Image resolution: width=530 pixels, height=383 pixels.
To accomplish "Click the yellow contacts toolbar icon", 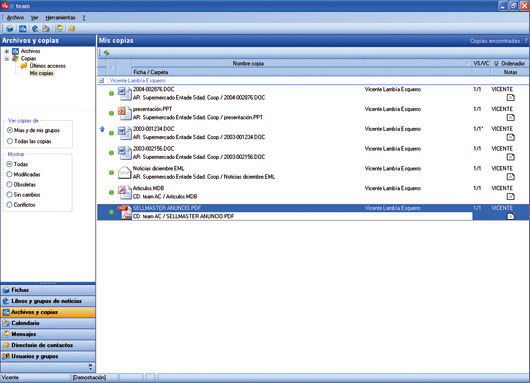I will (72, 29).
